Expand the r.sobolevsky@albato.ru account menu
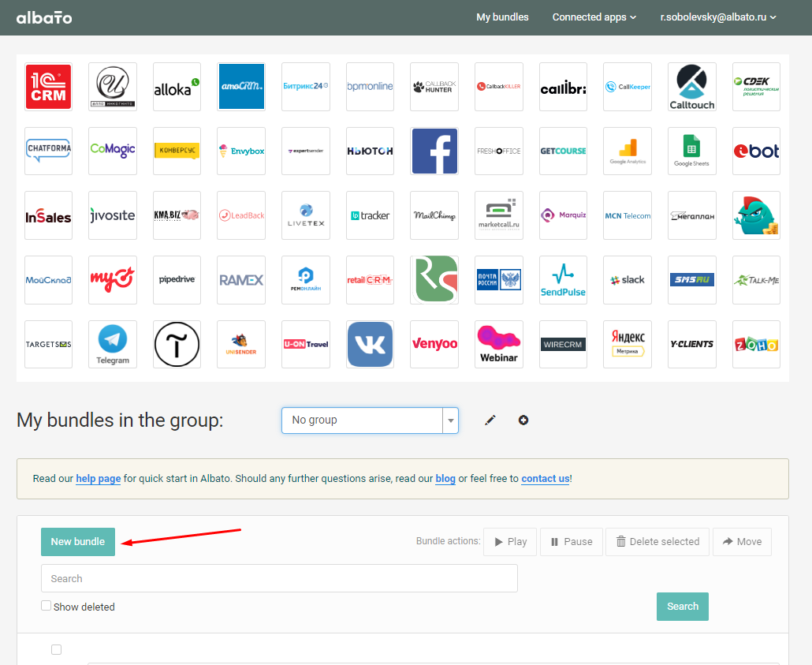This screenshot has width=812, height=665. tap(718, 17)
